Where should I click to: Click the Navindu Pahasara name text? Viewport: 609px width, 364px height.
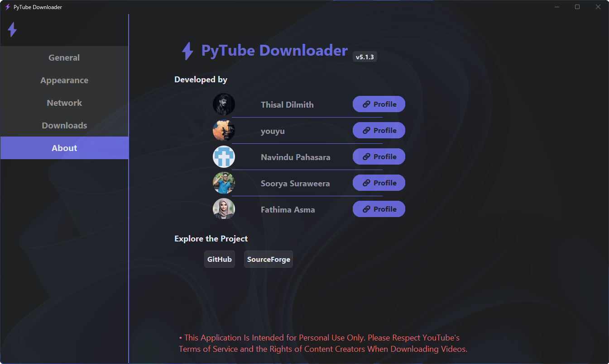tap(296, 157)
